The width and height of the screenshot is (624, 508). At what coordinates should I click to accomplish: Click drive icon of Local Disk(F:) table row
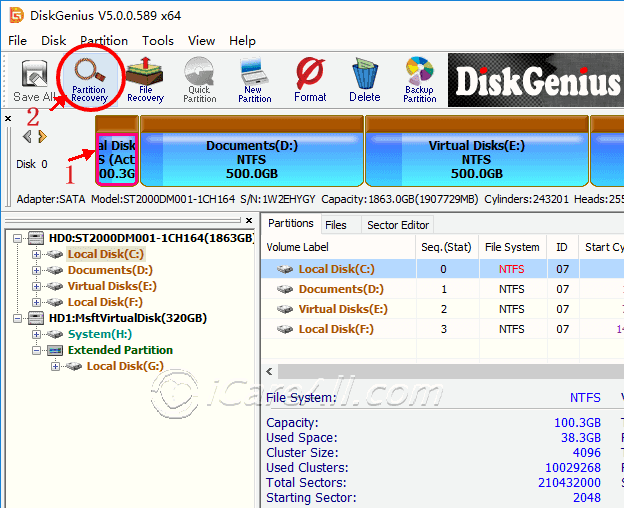coord(285,329)
